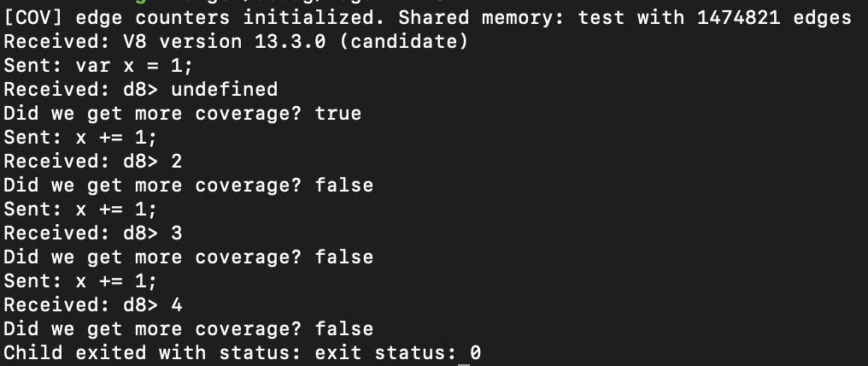Screen dimensions: 868x366
Task: Click the d8 output value 3
Action: (x=177, y=233)
